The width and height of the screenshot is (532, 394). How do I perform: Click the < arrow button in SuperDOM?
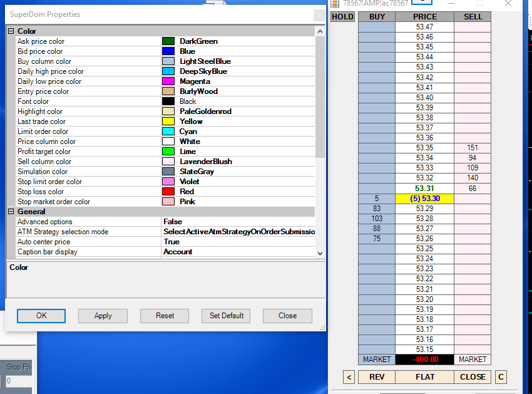tap(349, 377)
